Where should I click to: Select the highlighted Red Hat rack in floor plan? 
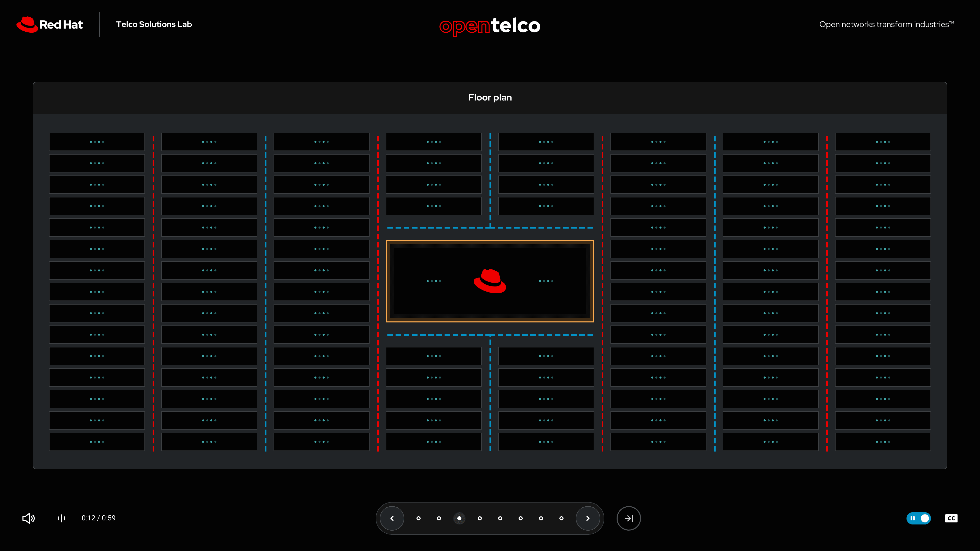pos(490,281)
